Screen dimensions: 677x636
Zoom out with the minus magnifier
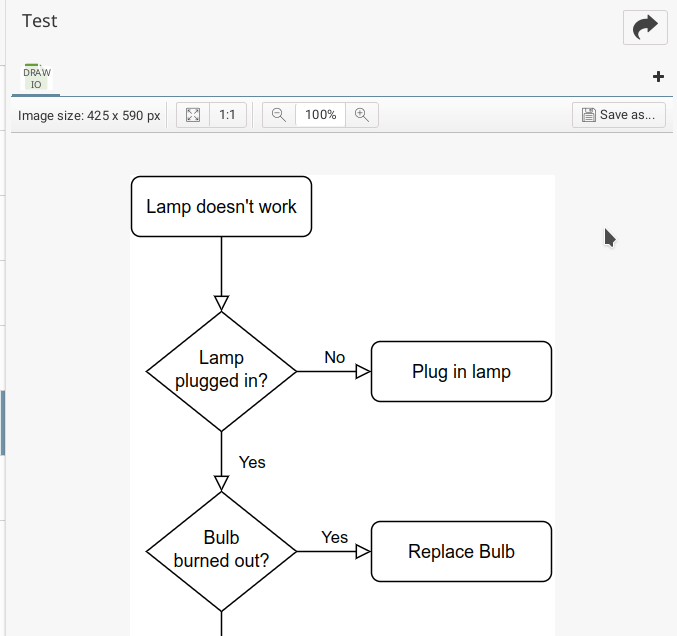tap(279, 115)
